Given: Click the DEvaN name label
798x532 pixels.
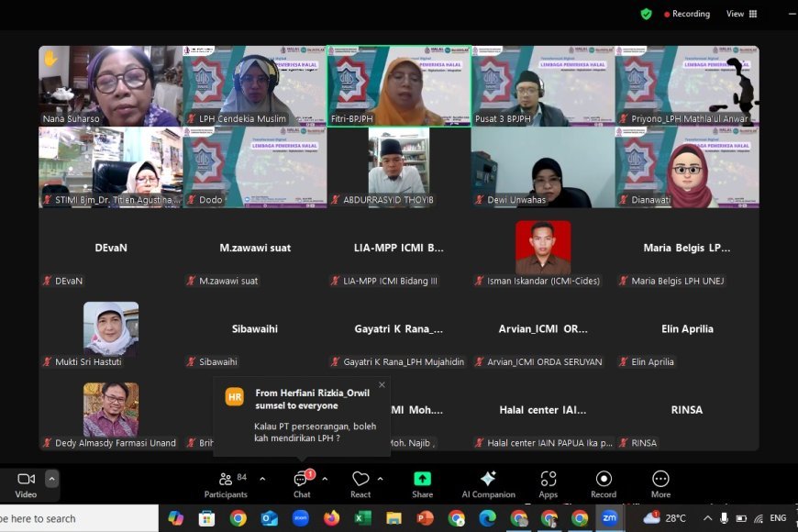Looking at the screenshot, I should (x=69, y=281).
